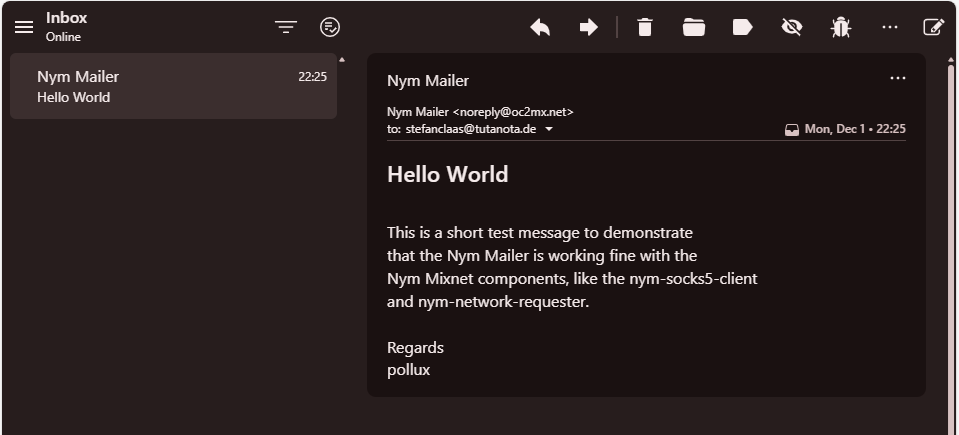Screen dimensions: 959x435
Task: Open the hamburger navigation menu
Action: (24, 27)
